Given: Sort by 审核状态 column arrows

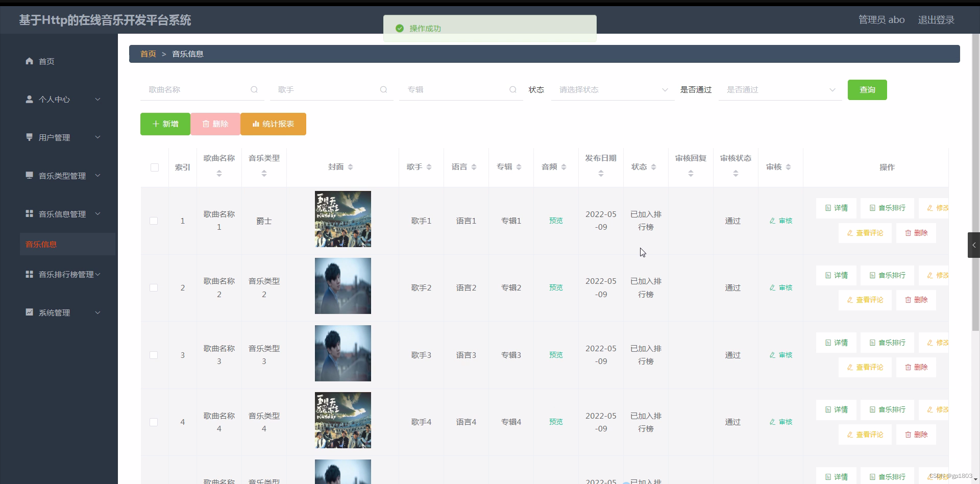Looking at the screenshot, I should point(736,174).
